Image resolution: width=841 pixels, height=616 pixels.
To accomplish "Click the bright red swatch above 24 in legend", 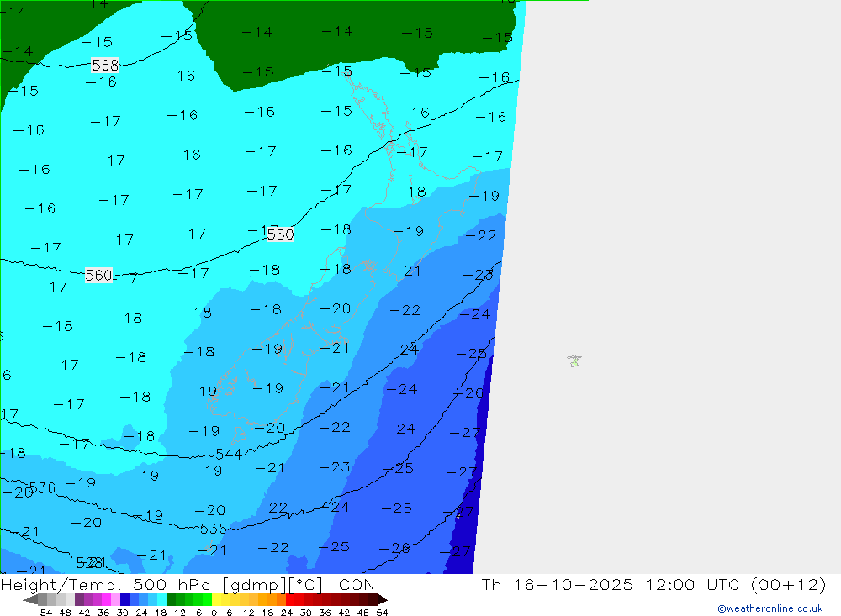I will [290, 600].
